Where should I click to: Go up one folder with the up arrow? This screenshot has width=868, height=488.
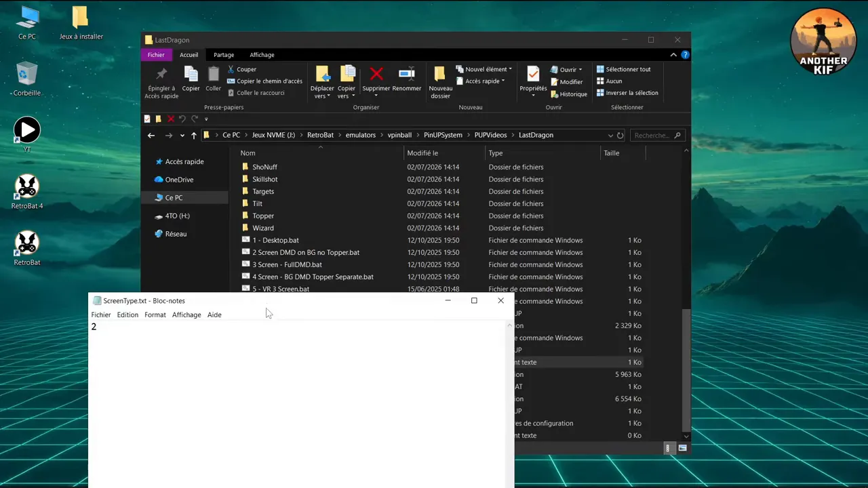[x=193, y=136]
